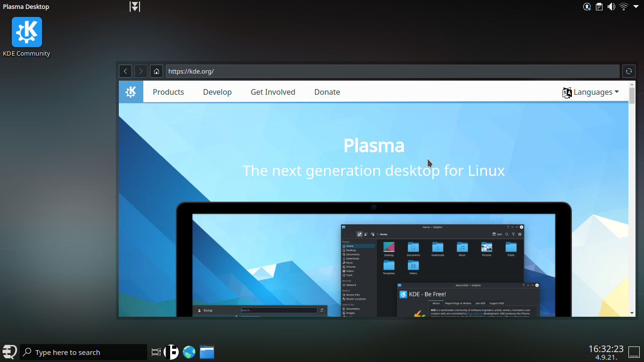Image resolution: width=644 pixels, height=362 pixels.
Task: Click the Plasma Desktop title in the top panel
Action: [26, 7]
